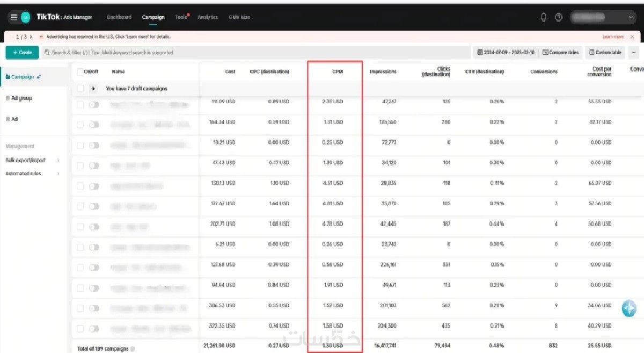Toggle on/off switch for 94.94 USD campaign
Viewport: 644px width, 353px height.
pos(94,287)
